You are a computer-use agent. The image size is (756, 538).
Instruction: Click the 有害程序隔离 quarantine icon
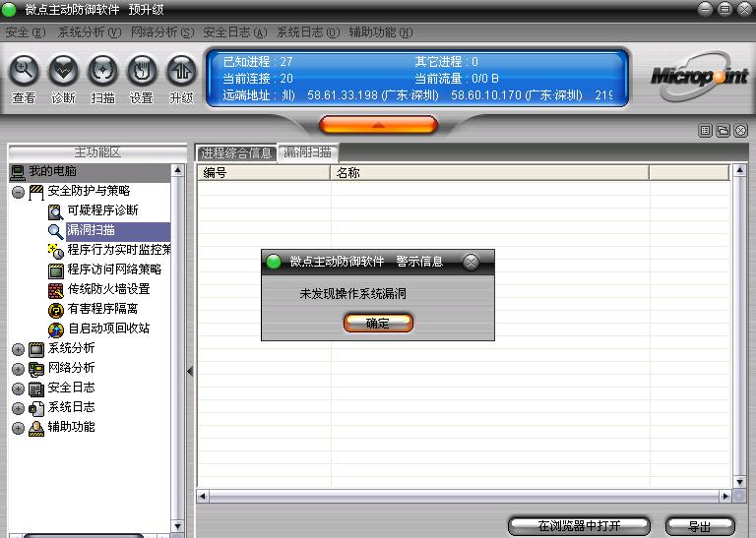tap(55, 310)
